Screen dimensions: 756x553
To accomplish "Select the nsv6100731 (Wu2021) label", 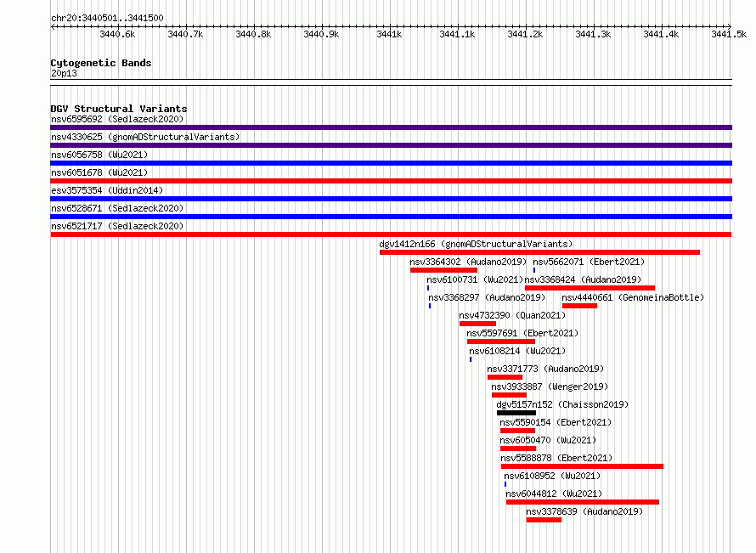I will [475, 279].
